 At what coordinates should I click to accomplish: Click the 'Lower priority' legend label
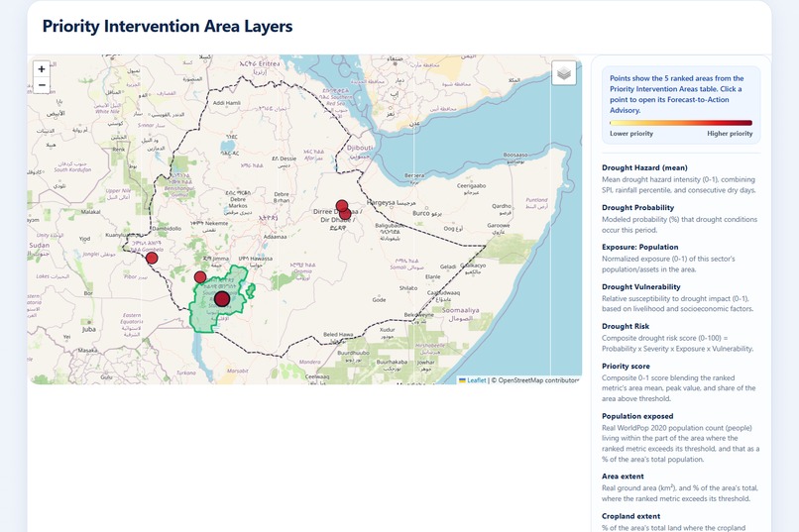coord(631,134)
